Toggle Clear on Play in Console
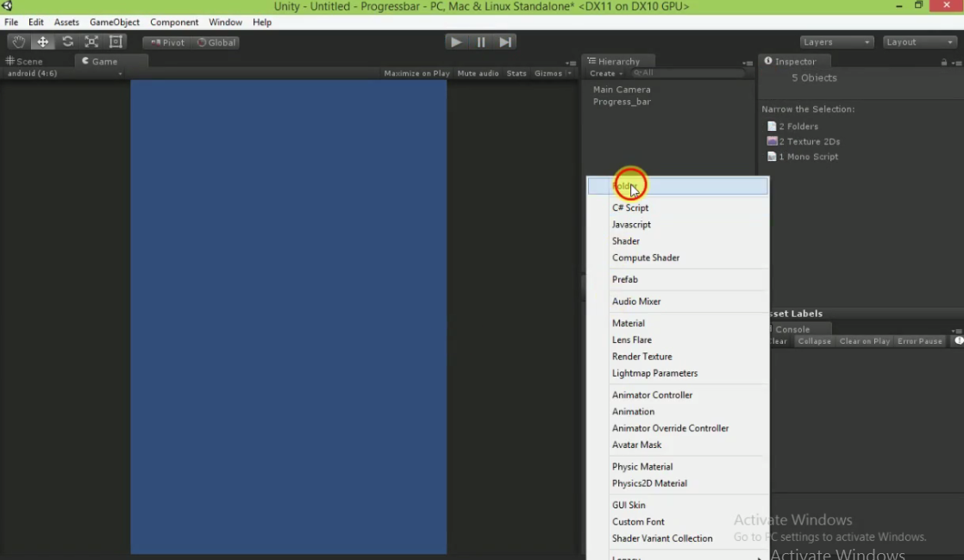This screenshot has height=560, width=964. click(864, 341)
